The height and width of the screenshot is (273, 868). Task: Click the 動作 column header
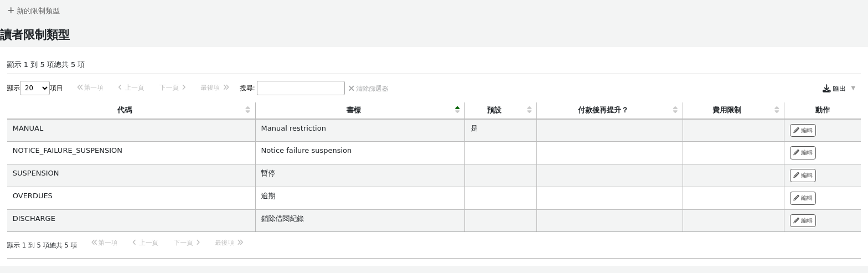[822, 110]
